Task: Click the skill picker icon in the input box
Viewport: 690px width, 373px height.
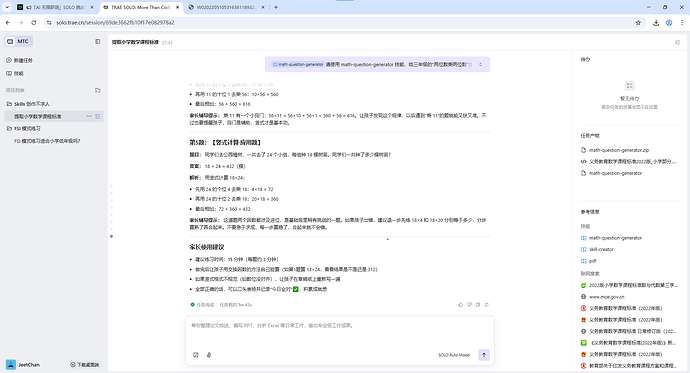Action: coord(196,355)
